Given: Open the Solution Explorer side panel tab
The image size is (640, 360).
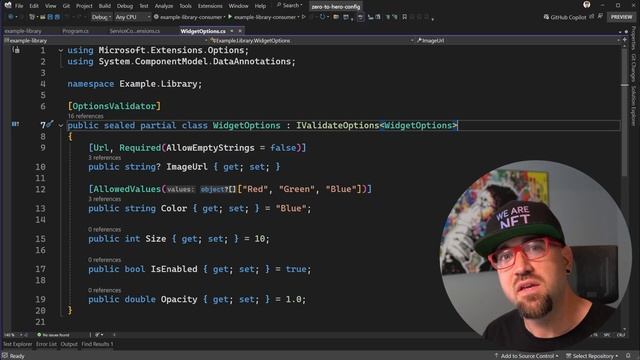Looking at the screenshot, I should pos(633,106).
